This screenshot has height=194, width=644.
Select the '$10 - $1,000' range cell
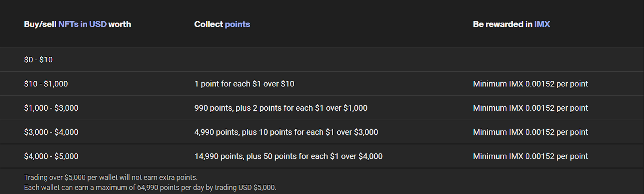click(x=46, y=84)
